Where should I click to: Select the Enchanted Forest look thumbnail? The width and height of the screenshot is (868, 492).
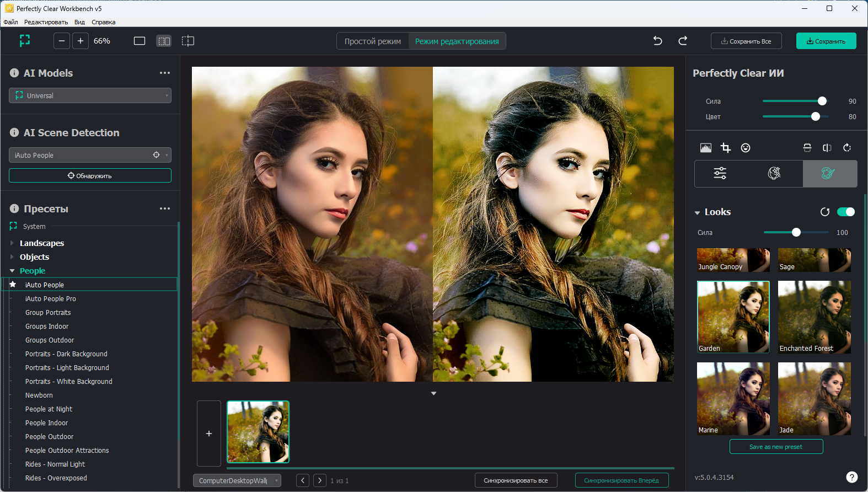point(814,317)
